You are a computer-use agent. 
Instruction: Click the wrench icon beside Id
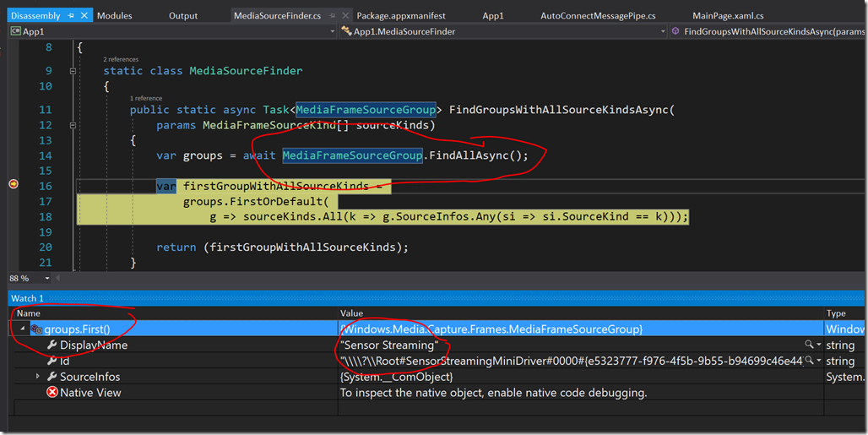coord(52,361)
